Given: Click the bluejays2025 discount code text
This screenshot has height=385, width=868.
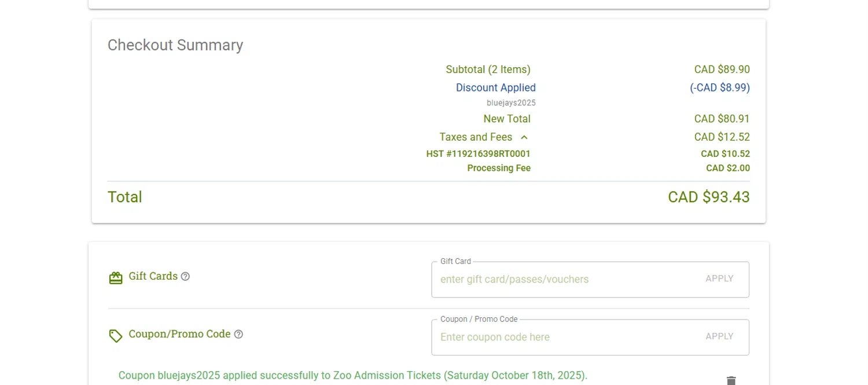Looking at the screenshot, I should [x=511, y=103].
